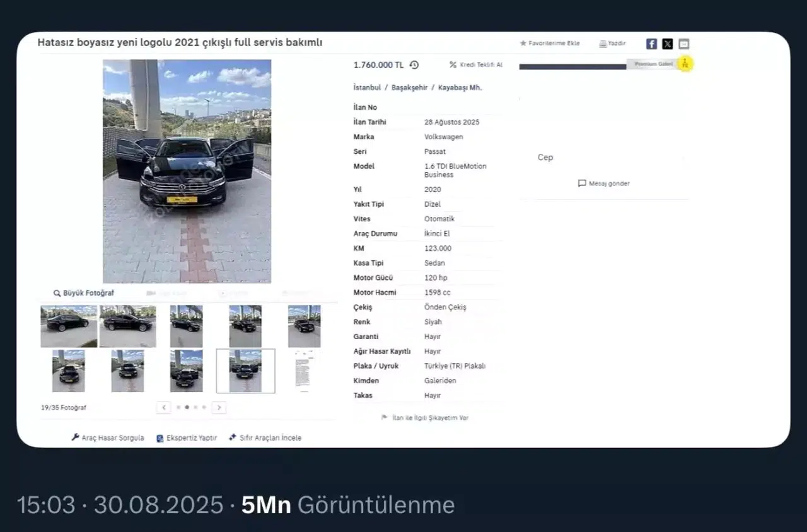
Task: Toggle the Favorilerime Ekle star
Action: 523,43
